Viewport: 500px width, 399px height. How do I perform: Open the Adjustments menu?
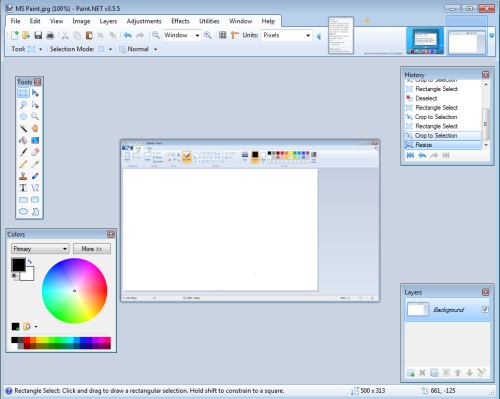point(144,21)
